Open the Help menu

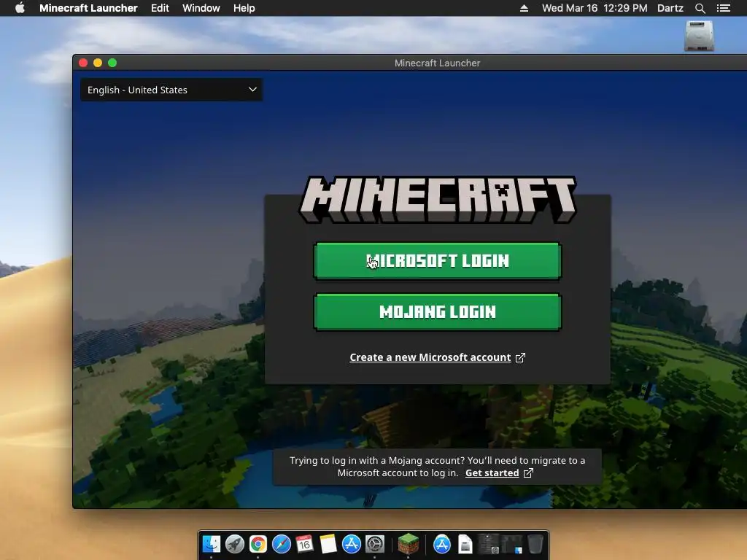244,8
